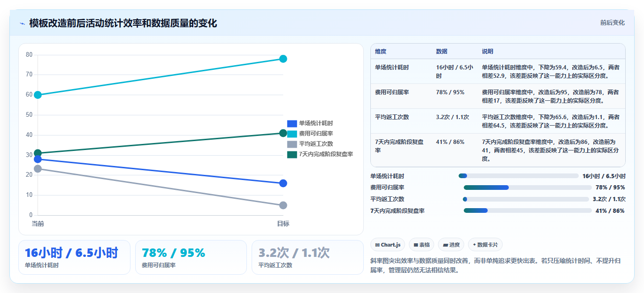644x293 pixels.
Task: Click the lightning icon beside the title
Action: [23, 23]
